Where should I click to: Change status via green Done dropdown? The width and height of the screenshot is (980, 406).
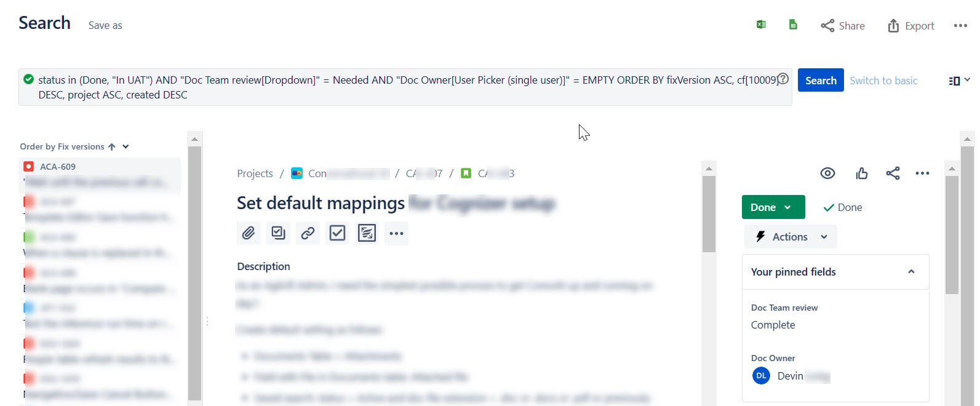click(x=773, y=207)
